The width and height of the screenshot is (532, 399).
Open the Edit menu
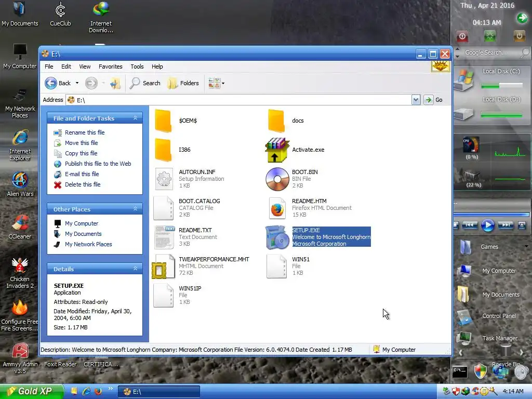[66, 66]
